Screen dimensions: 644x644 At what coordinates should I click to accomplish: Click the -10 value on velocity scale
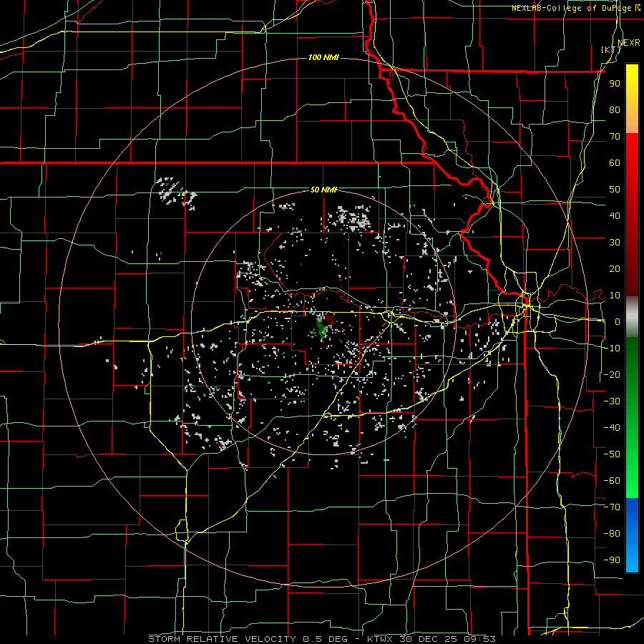tap(612, 348)
